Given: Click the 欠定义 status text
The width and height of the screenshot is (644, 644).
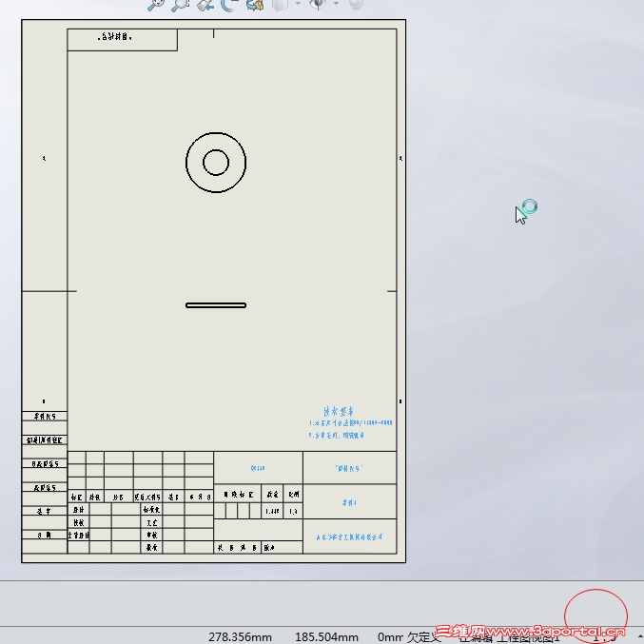Looking at the screenshot, I should pos(424,637).
